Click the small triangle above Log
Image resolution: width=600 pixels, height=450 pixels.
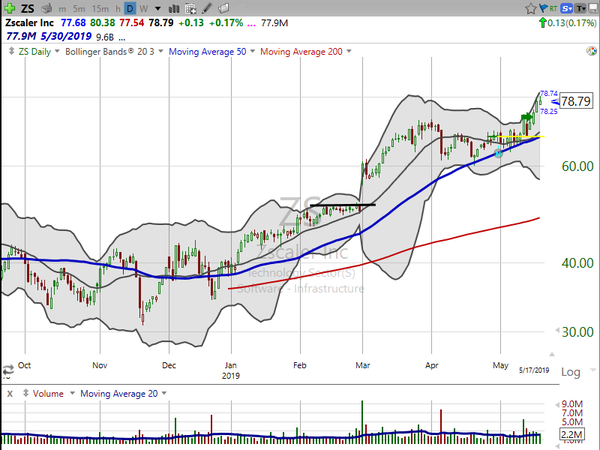coord(552,354)
